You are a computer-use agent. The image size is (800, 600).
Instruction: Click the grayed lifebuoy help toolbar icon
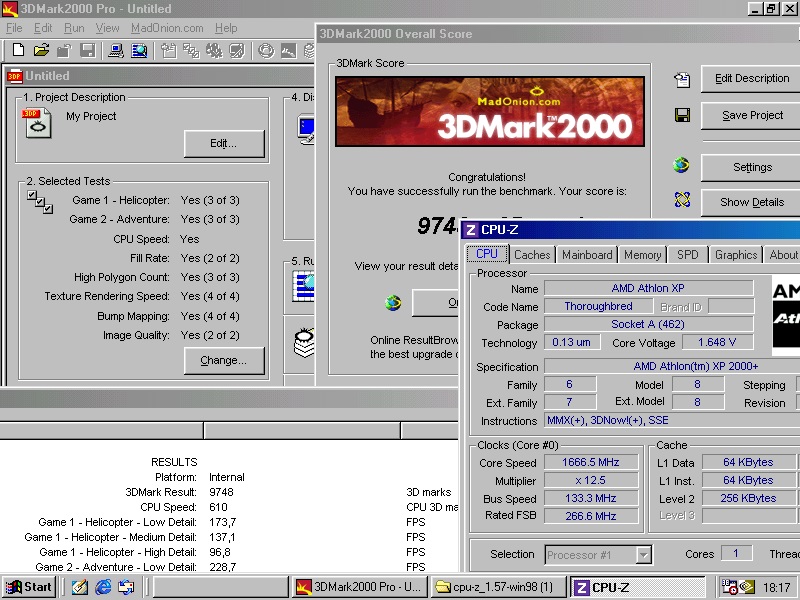pyautogui.click(x=266, y=51)
